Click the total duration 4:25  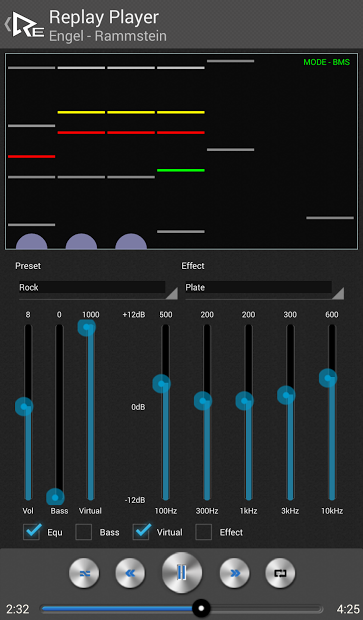click(348, 609)
